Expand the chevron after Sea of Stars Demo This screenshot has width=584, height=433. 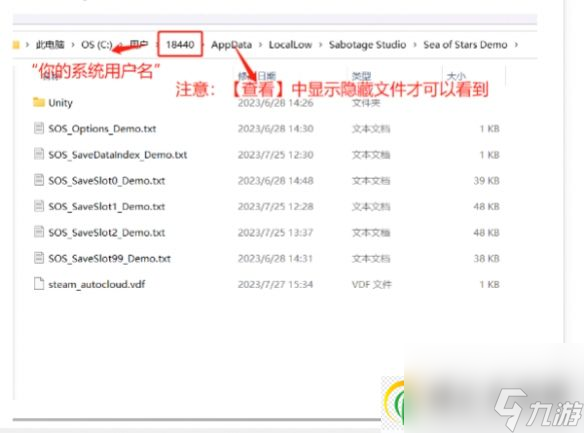(x=516, y=45)
